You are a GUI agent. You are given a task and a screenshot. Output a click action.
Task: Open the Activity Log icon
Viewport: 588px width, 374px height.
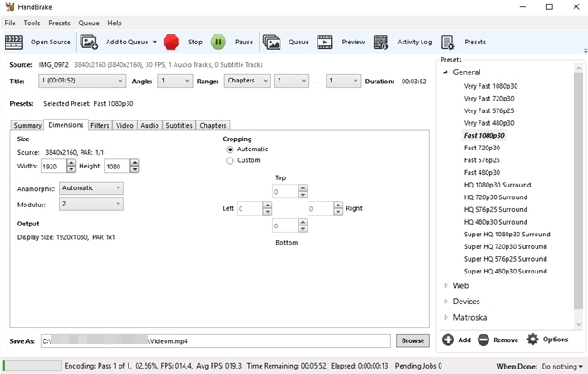381,42
